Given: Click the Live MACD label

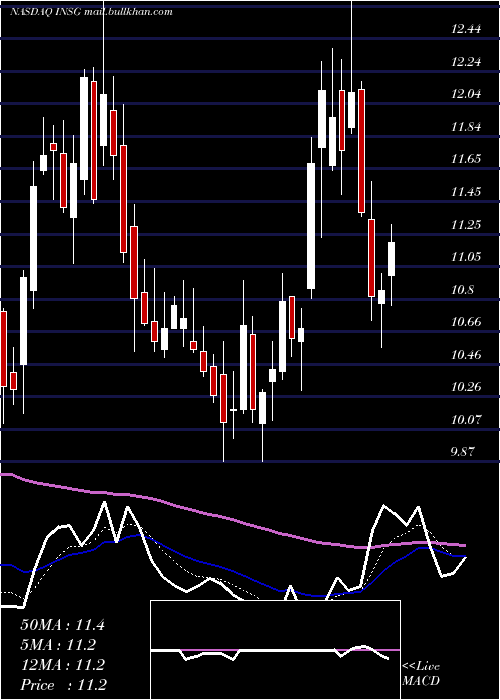Looking at the screenshot, I should [x=421, y=674].
